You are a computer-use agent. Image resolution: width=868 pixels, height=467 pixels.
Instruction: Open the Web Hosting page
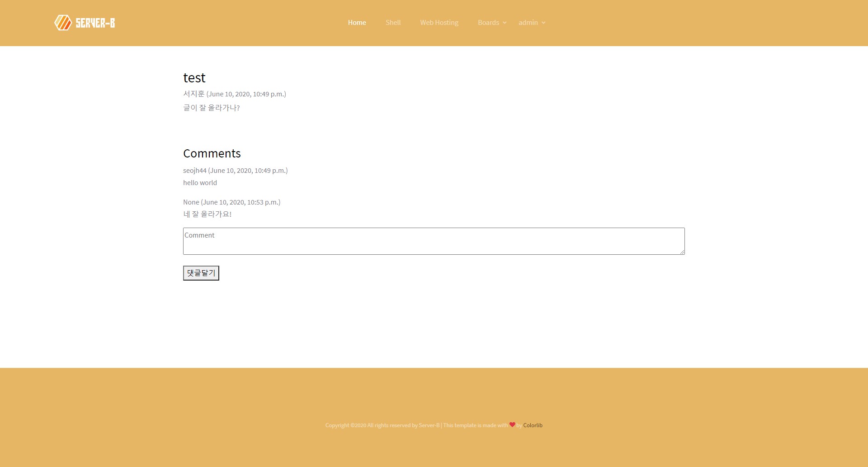(439, 23)
